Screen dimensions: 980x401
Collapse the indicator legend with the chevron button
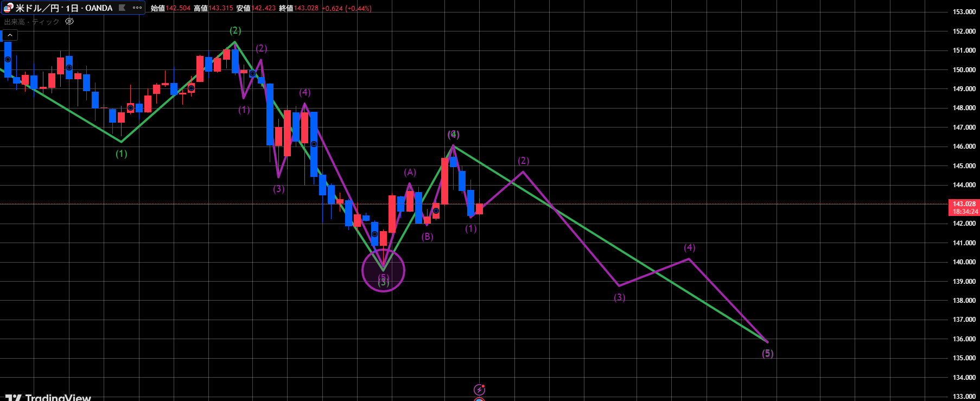coord(10,35)
